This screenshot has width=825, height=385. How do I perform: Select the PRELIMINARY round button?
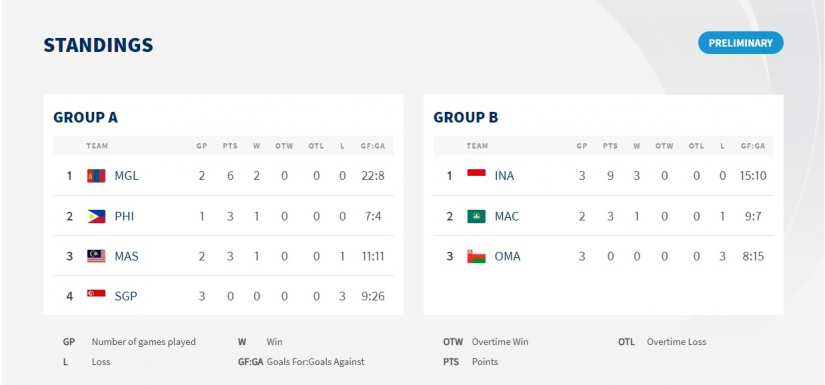point(740,43)
